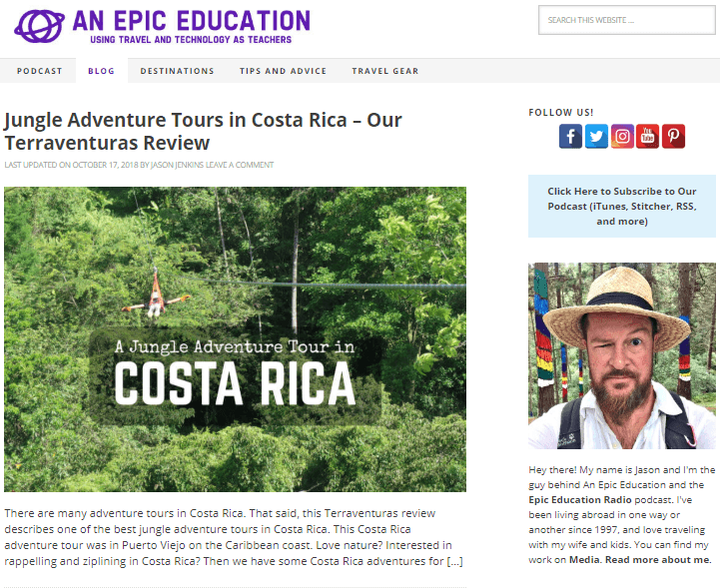The height and width of the screenshot is (588, 720).
Task: Open the Travel Gear menu
Action: coord(384,71)
